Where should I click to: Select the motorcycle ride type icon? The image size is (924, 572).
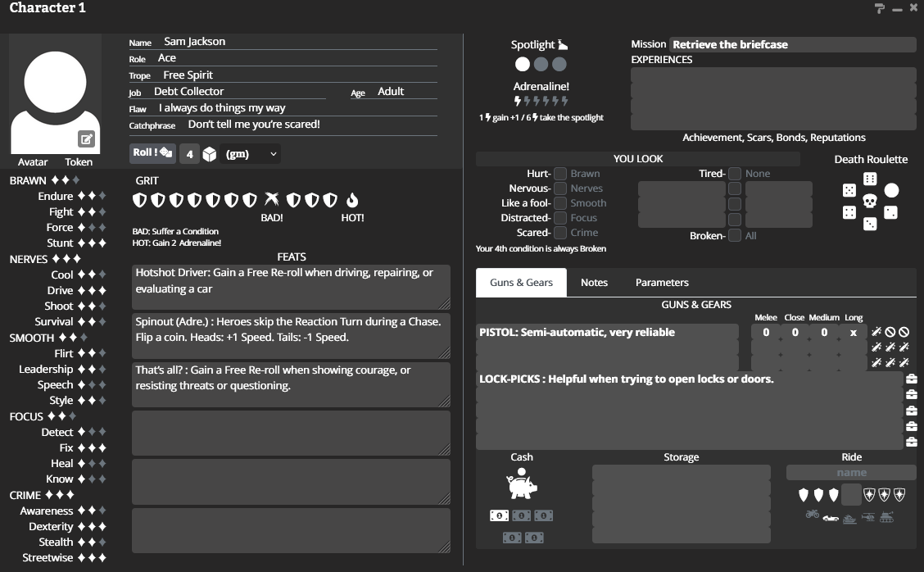coord(813,515)
